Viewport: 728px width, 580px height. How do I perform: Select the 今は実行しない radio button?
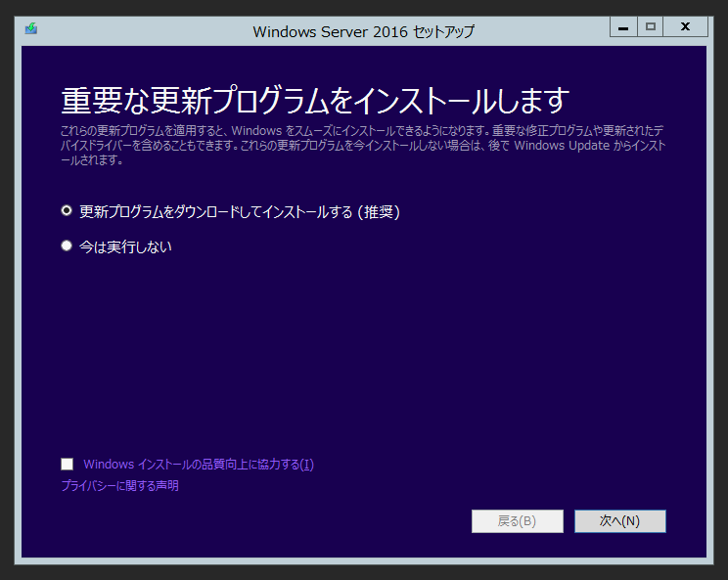point(67,245)
